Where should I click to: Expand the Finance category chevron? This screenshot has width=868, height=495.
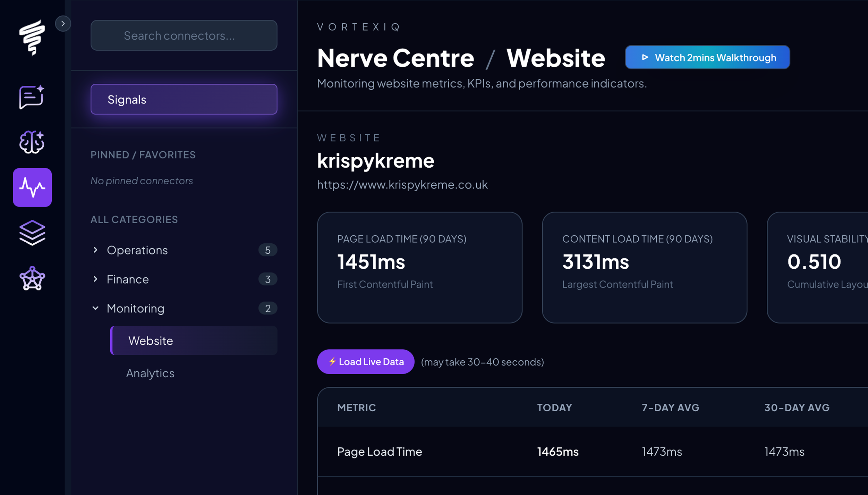pos(95,279)
